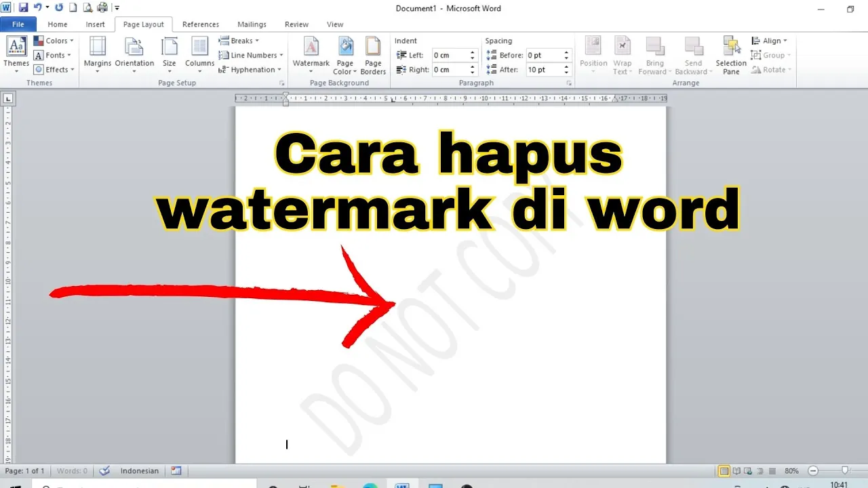The height and width of the screenshot is (488, 868).
Task: Open the Themes gallery
Action: [x=16, y=56]
